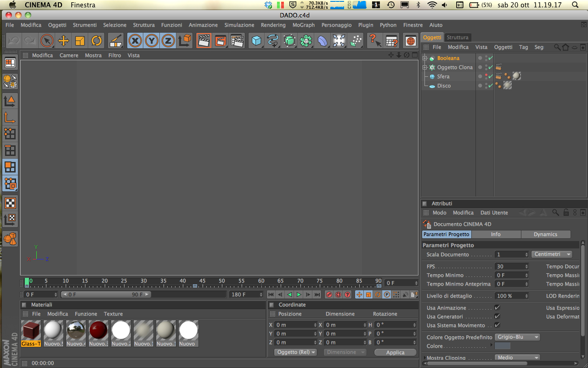
Task: Click the record keyframe button
Action: (x=329, y=294)
